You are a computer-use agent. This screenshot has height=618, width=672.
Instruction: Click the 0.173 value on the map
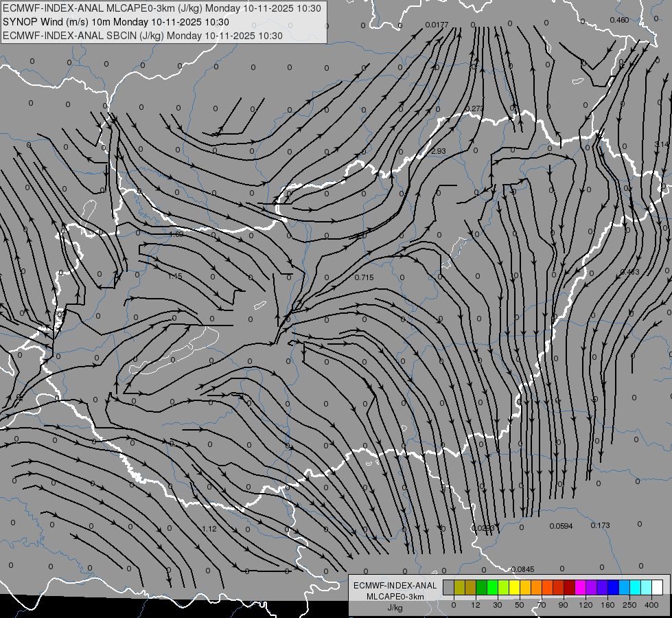point(600,525)
